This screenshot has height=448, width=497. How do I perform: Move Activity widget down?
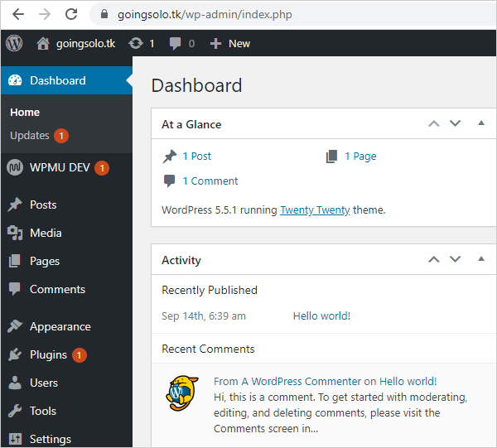[455, 259]
